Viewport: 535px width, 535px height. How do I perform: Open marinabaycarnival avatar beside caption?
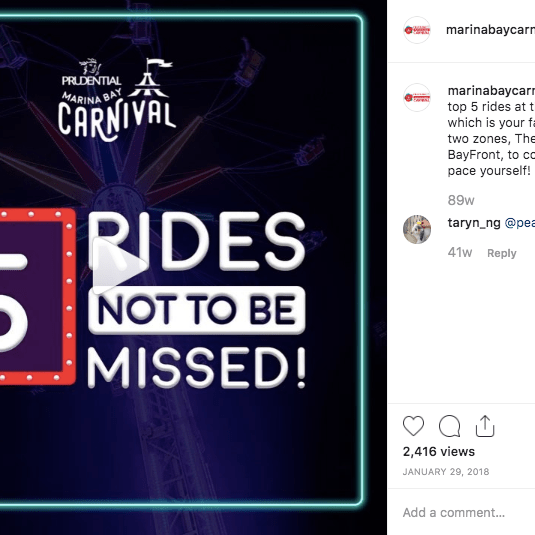[417, 97]
